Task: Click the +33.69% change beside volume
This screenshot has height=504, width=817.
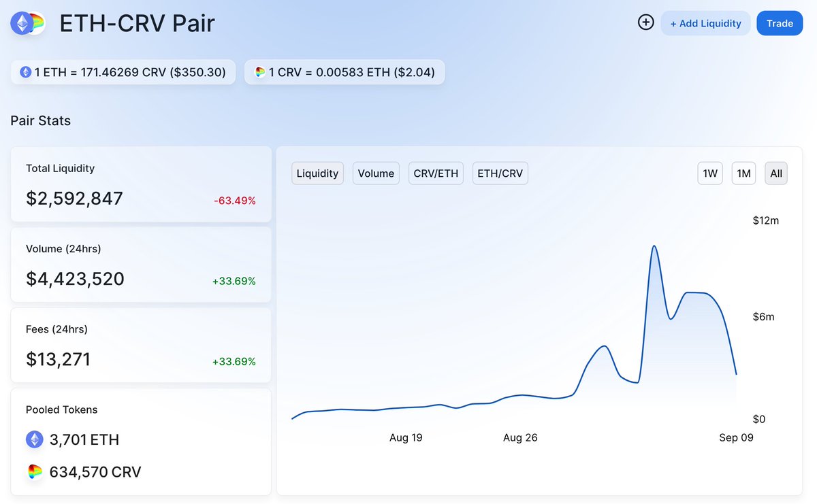Action: (234, 281)
